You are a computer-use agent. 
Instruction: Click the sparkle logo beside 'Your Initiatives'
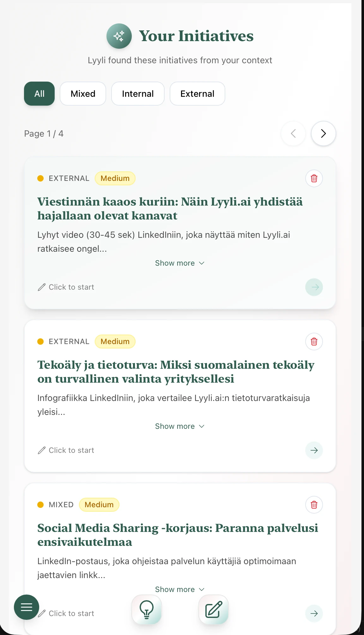click(x=119, y=36)
